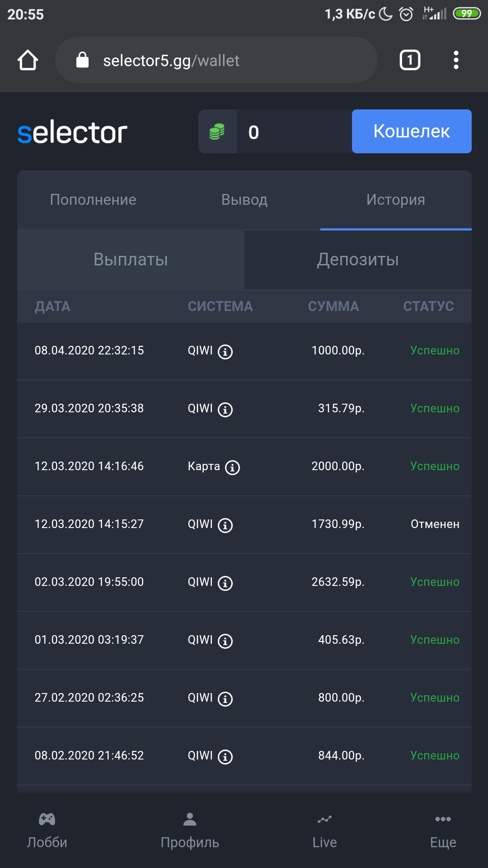
Task: Select the История tab
Action: [x=396, y=200]
